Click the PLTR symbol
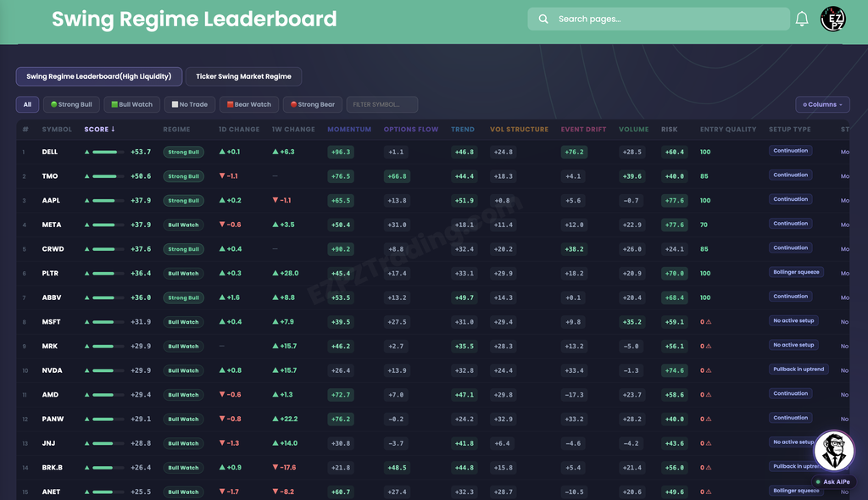This screenshot has width=868, height=500. [x=50, y=274]
